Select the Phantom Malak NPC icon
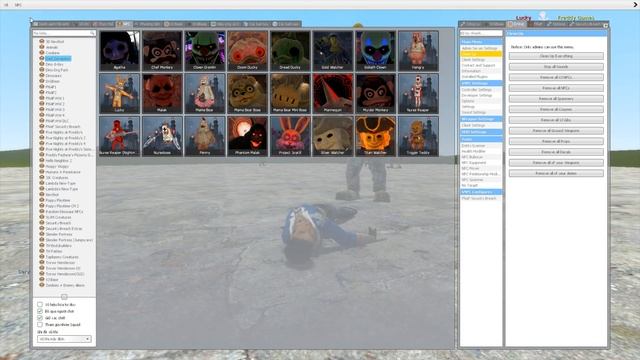Screen dimensions: 640x360 click(x=247, y=136)
